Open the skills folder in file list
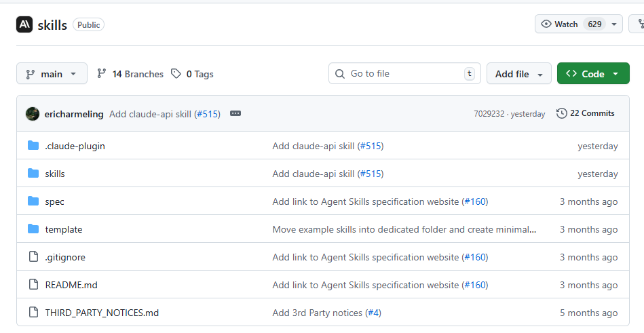The image size is (644, 333). click(x=55, y=174)
